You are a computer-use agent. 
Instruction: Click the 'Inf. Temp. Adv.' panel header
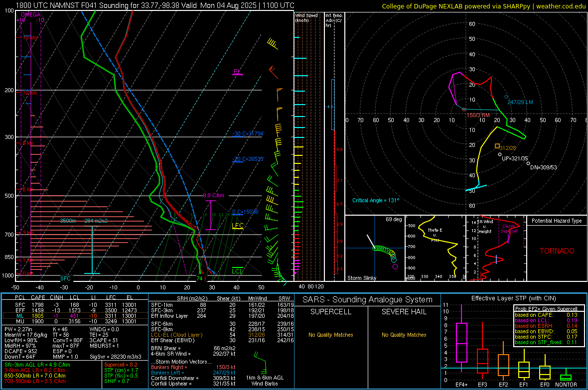334,20
